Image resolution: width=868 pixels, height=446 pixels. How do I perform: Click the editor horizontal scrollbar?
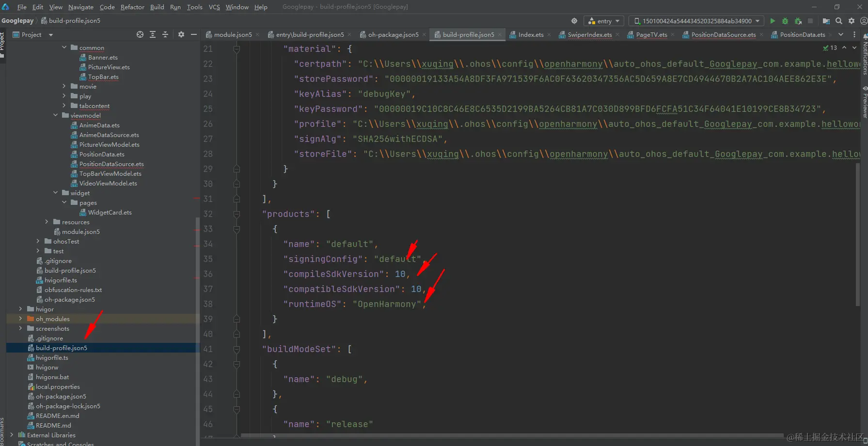pyautogui.click(x=512, y=435)
